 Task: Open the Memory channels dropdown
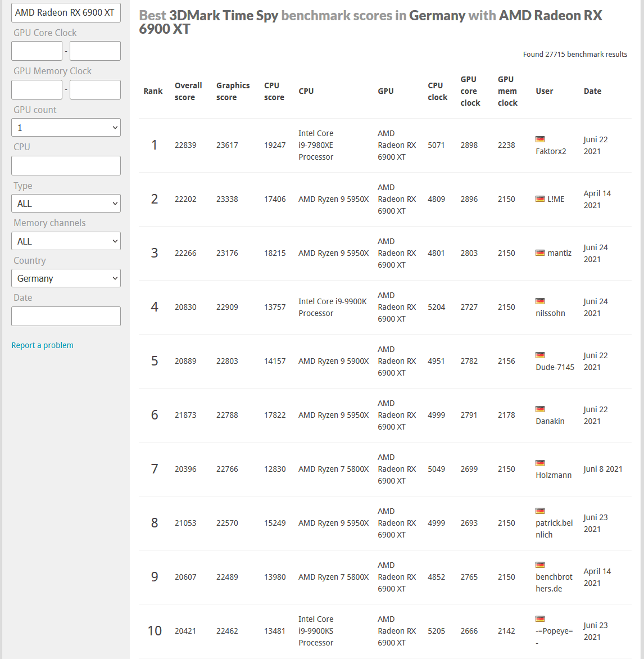[x=66, y=241]
